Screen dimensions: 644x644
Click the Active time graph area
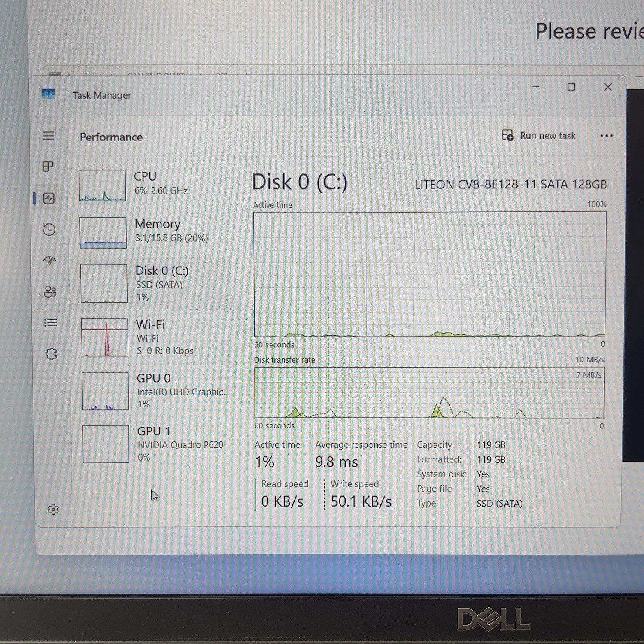click(x=430, y=274)
